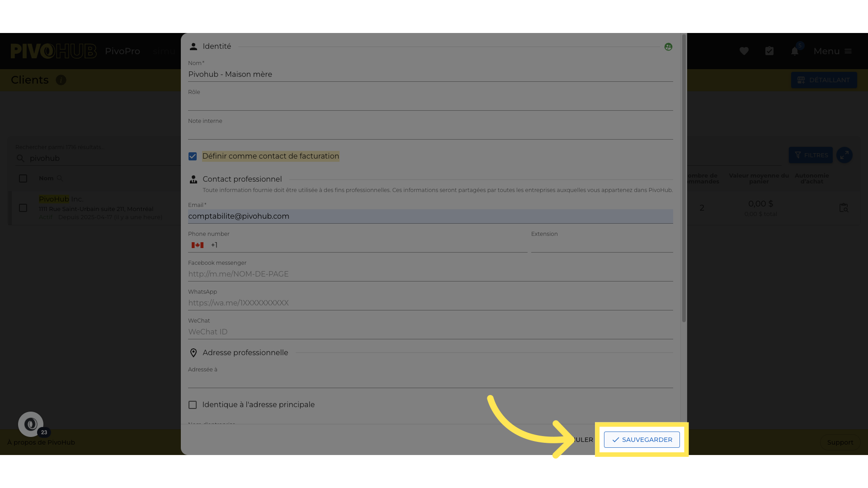868x488 pixels.
Task: Click the expand fullscreen round icon
Action: click(x=844, y=155)
